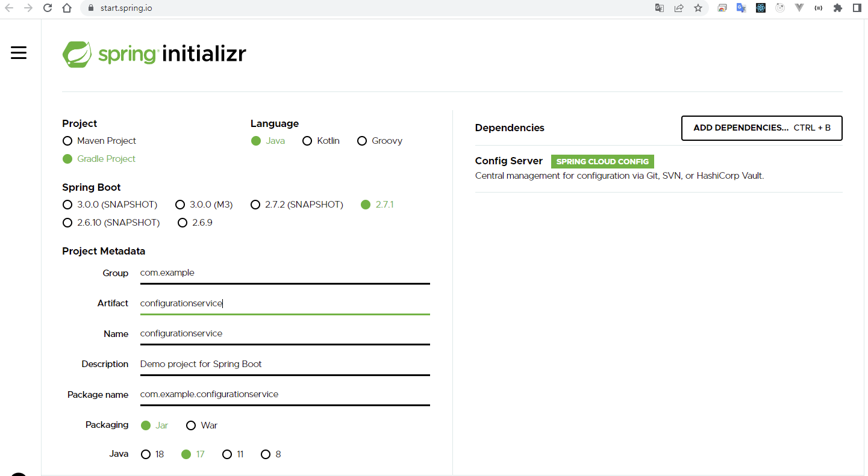Screen dimensions: 868x476
Task: Open the extensions puzzle menu
Action: pyautogui.click(x=837, y=8)
